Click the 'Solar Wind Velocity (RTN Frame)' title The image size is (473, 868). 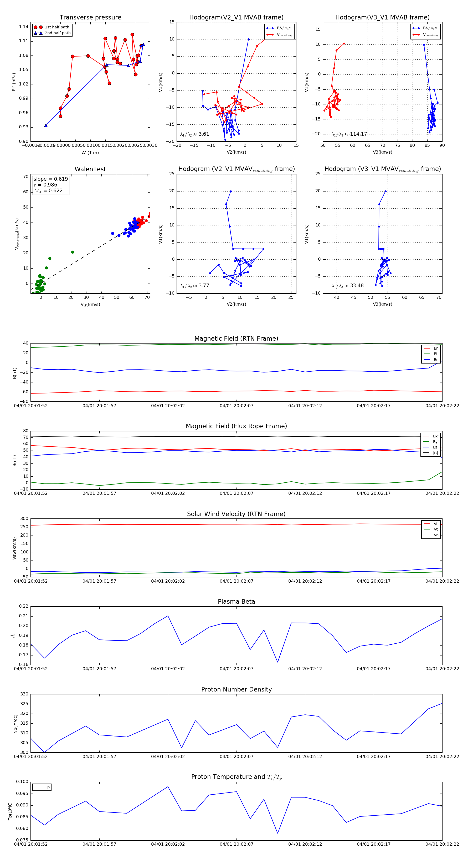(236, 514)
